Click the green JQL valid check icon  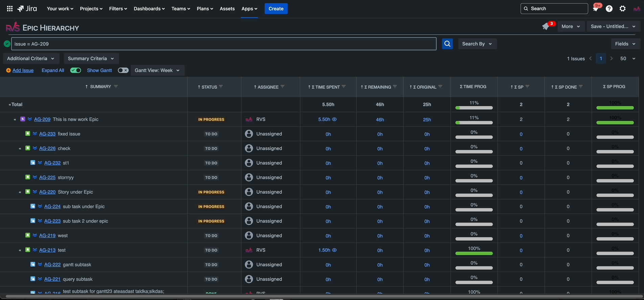click(x=7, y=44)
